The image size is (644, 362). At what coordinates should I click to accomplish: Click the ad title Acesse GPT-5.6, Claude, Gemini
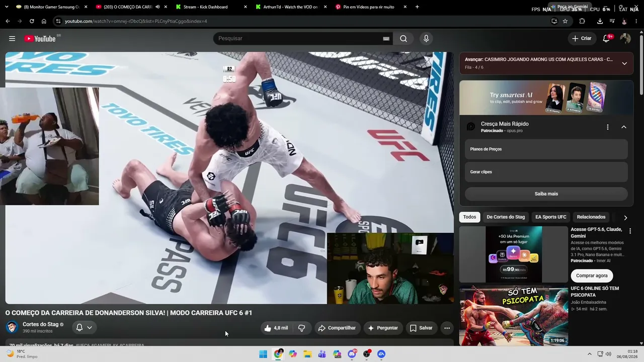(x=596, y=233)
